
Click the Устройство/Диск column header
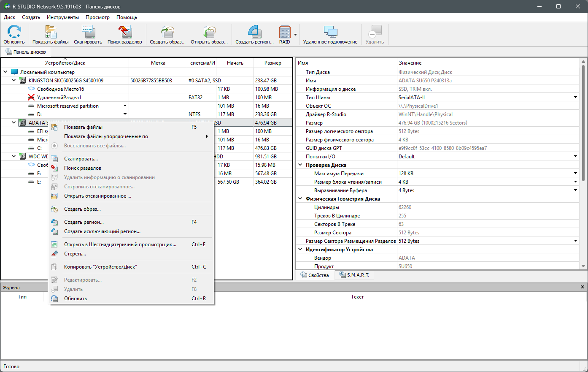point(65,63)
